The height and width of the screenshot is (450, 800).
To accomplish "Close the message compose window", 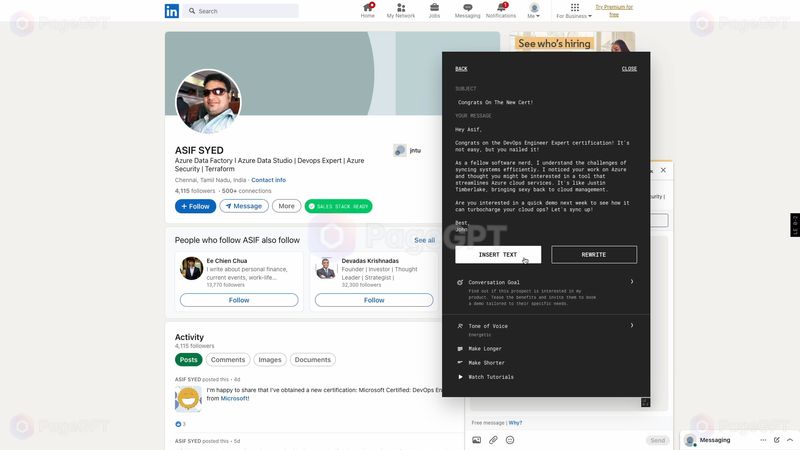I will (x=663, y=170).
